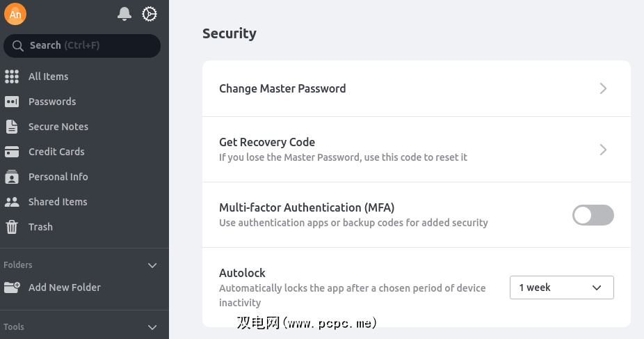Click the All Items grid icon
644x339 pixels.
coord(12,77)
